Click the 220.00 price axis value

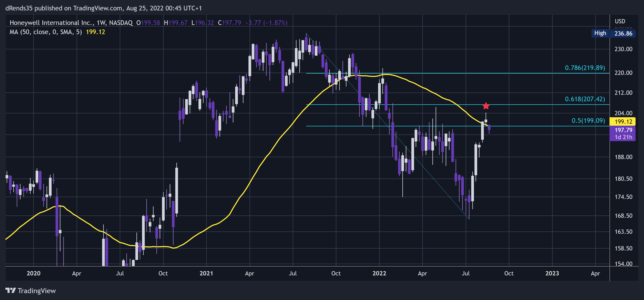point(623,73)
